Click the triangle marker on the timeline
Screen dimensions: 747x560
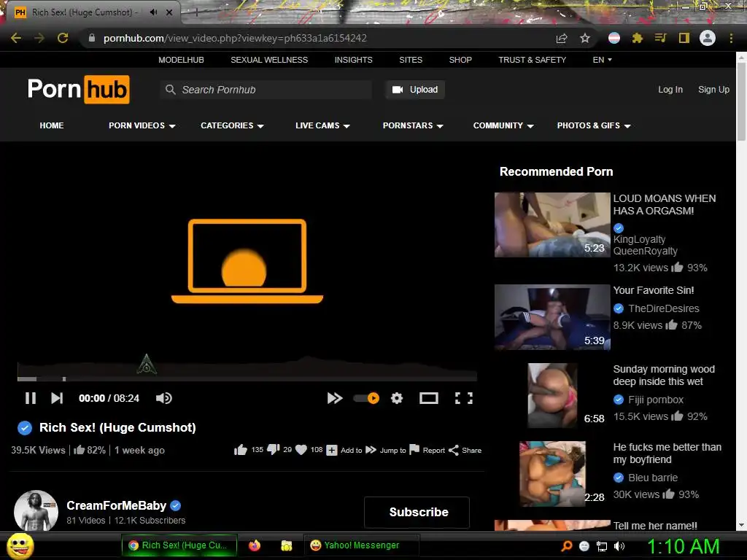click(147, 365)
